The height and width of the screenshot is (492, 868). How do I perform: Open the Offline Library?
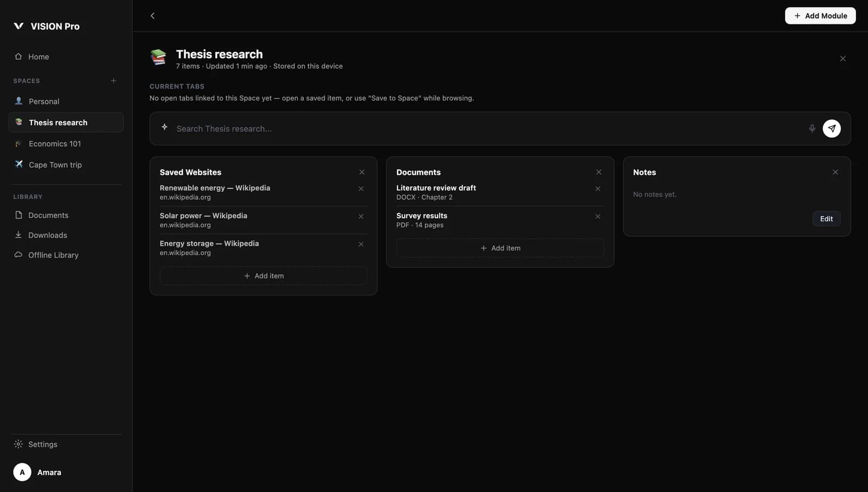pos(66,255)
